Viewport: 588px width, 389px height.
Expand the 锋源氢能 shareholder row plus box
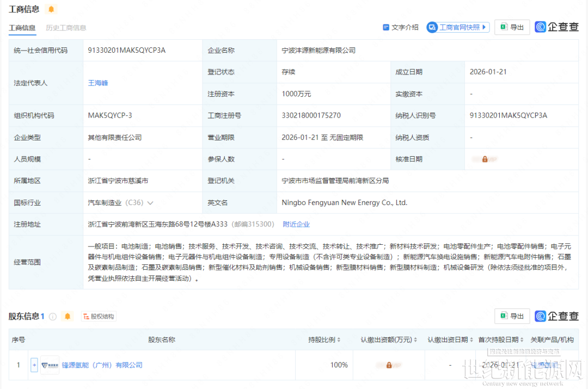34,365
